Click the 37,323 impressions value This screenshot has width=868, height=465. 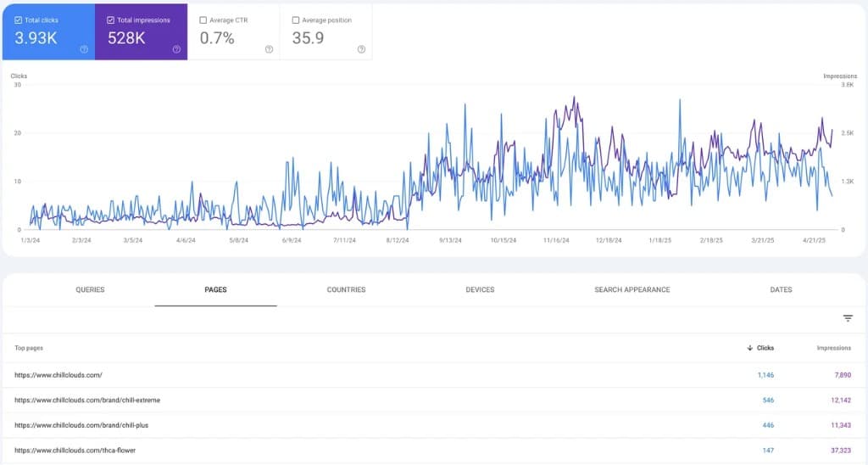click(x=841, y=451)
